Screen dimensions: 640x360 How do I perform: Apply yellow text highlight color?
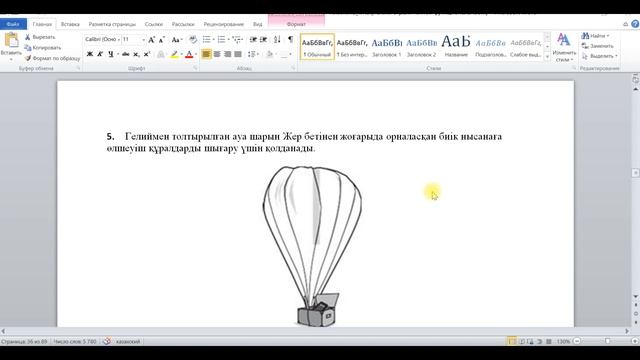[x=175, y=54]
